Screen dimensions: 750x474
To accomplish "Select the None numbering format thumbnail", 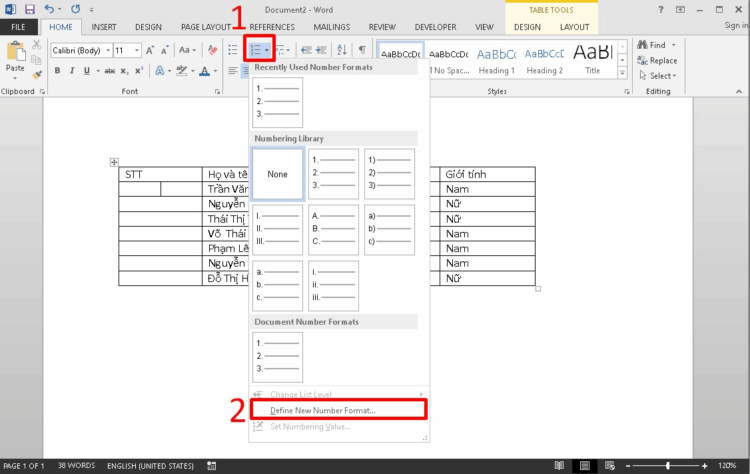I will (278, 174).
